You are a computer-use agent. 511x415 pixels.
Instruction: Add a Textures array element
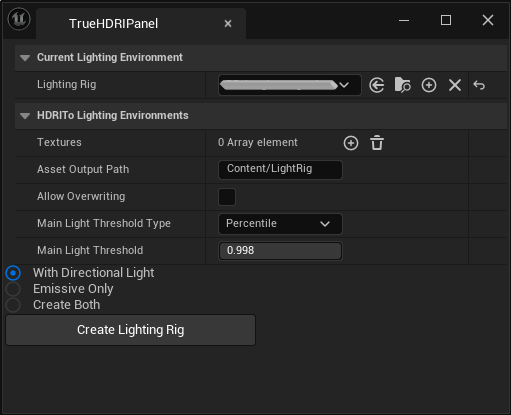pyautogui.click(x=351, y=143)
